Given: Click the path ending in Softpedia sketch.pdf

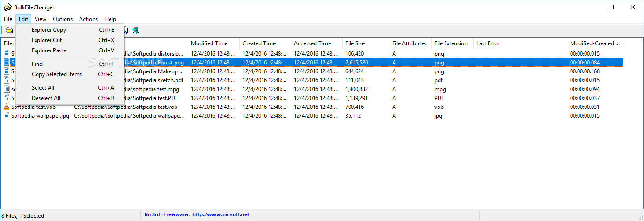Looking at the screenshot, I should coord(154,80).
